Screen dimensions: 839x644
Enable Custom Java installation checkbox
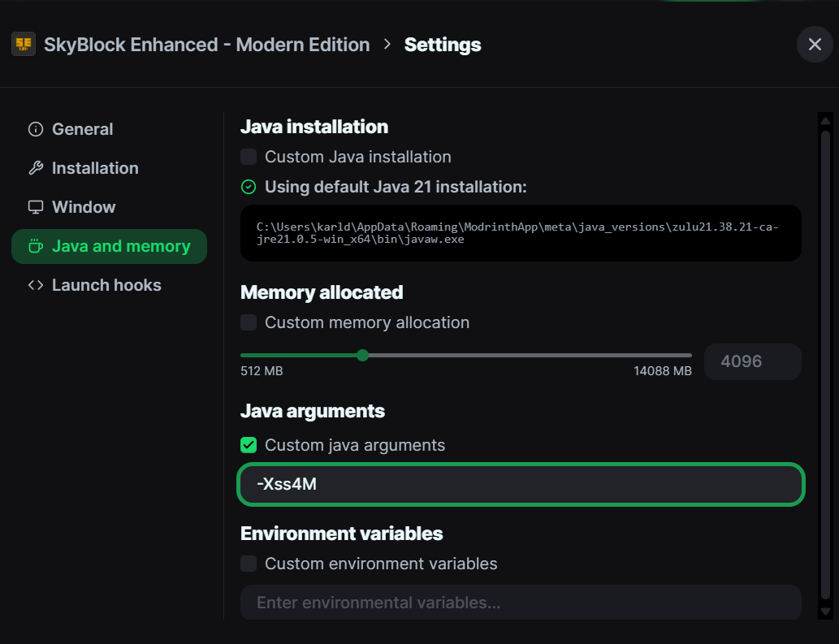click(249, 157)
